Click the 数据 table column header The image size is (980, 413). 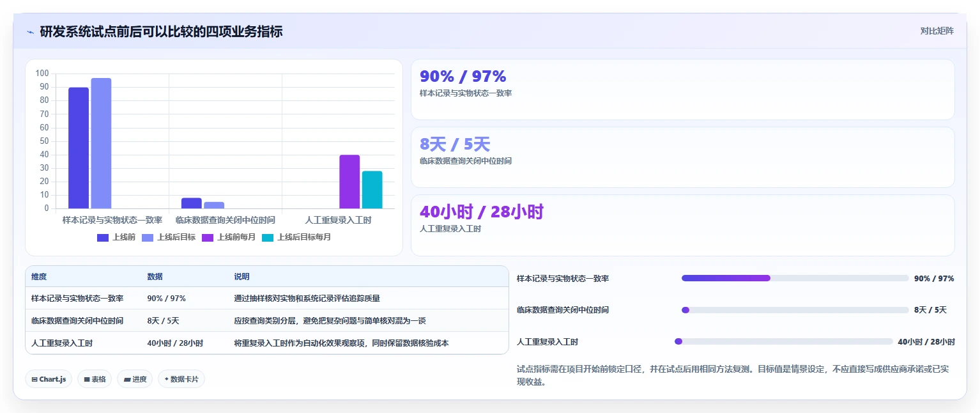click(155, 277)
